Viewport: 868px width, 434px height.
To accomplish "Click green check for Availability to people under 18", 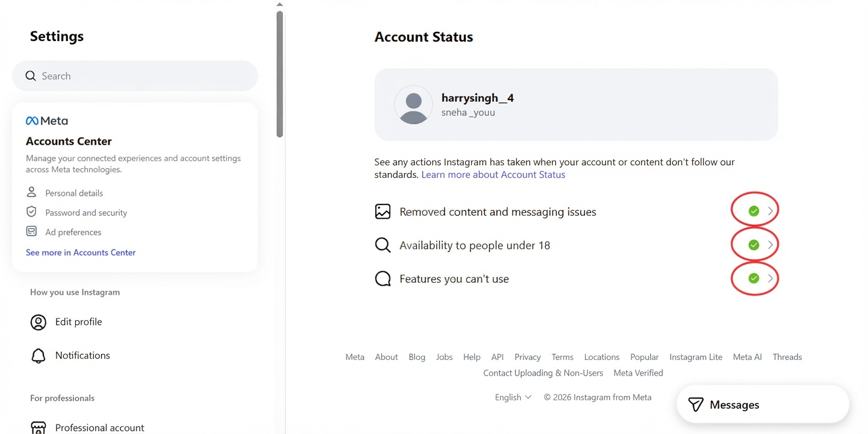I will tap(753, 245).
